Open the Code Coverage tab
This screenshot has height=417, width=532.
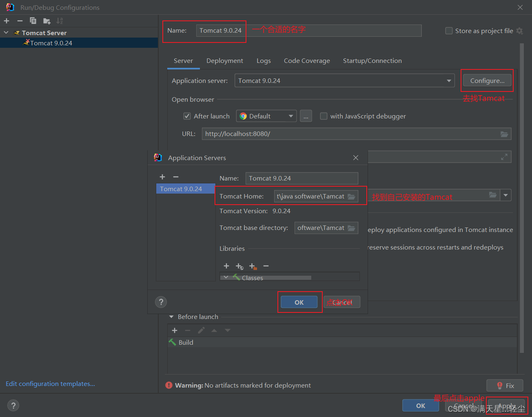click(x=307, y=61)
